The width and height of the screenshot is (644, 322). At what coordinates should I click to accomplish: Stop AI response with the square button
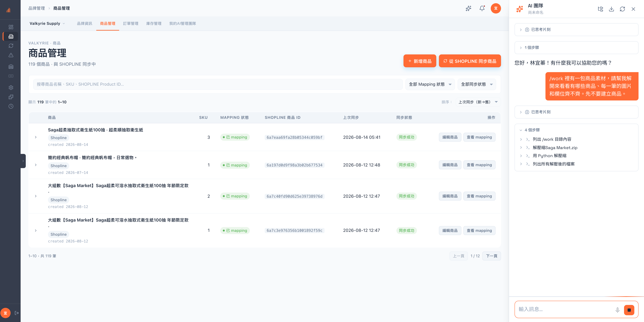629,310
